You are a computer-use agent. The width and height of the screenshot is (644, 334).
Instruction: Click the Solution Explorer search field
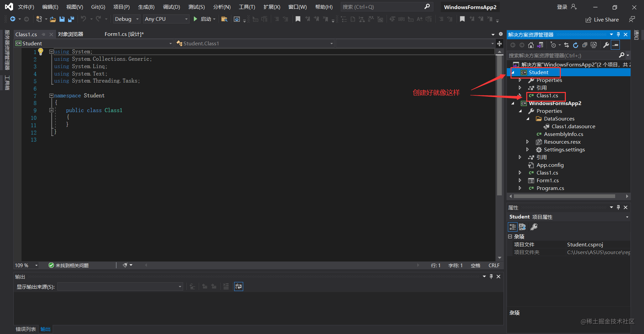click(x=563, y=55)
